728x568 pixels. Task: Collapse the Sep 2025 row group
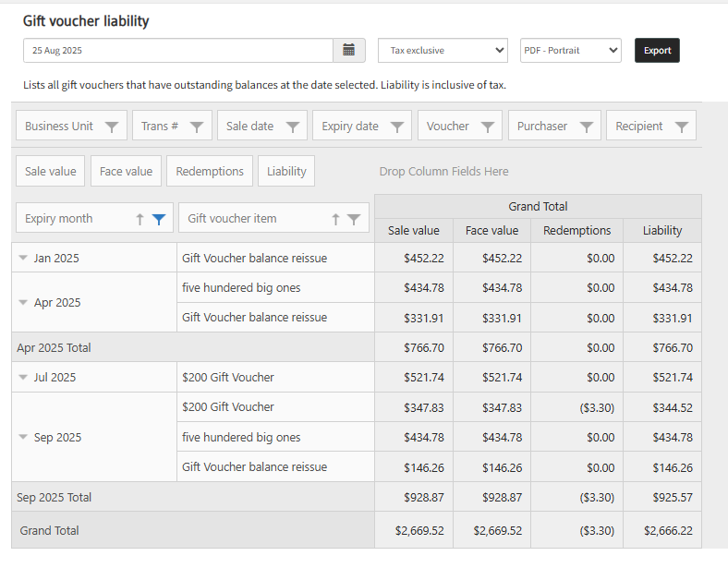coord(23,437)
